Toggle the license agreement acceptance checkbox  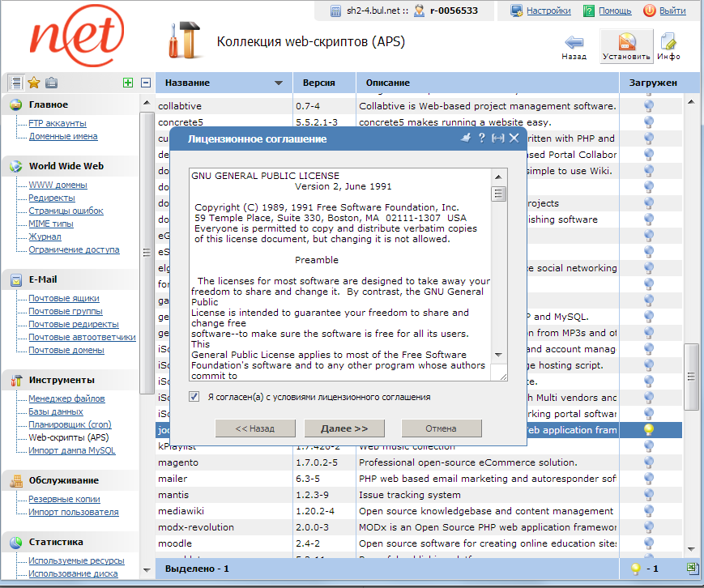coord(194,397)
